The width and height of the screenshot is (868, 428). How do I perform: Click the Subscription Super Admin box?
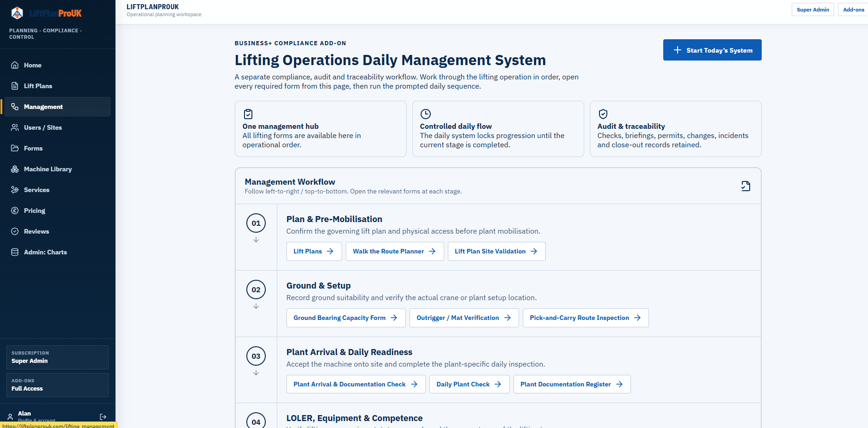pyautogui.click(x=57, y=357)
